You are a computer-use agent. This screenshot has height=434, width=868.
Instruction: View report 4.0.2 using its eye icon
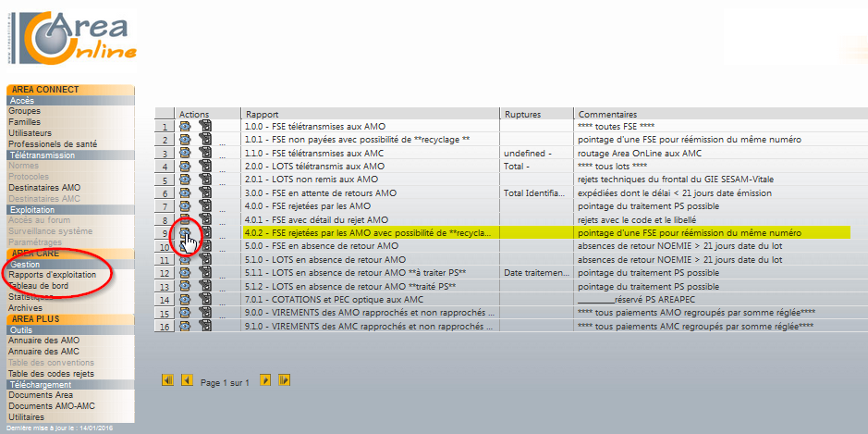pos(186,233)
